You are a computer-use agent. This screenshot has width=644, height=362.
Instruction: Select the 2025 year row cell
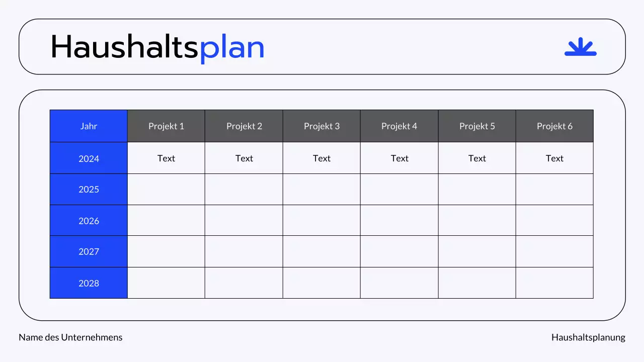tap(89, 190)
